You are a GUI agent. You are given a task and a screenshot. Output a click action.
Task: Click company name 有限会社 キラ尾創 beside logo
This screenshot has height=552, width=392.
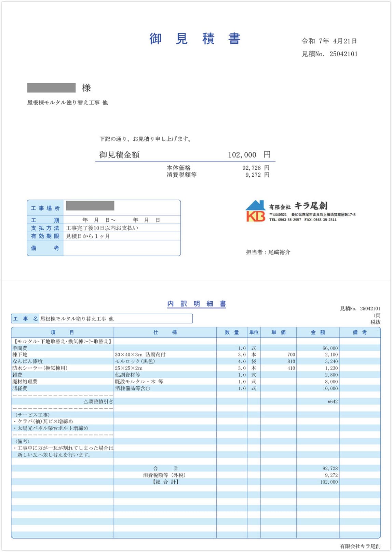coord(298,206)
